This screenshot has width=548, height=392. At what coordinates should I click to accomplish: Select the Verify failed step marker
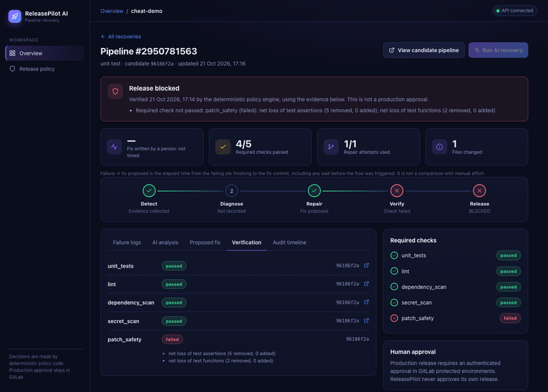click(x=397, y=191)
